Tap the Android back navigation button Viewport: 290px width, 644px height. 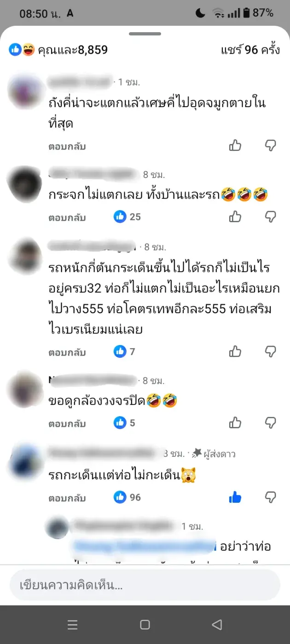[x=217, y=625]
